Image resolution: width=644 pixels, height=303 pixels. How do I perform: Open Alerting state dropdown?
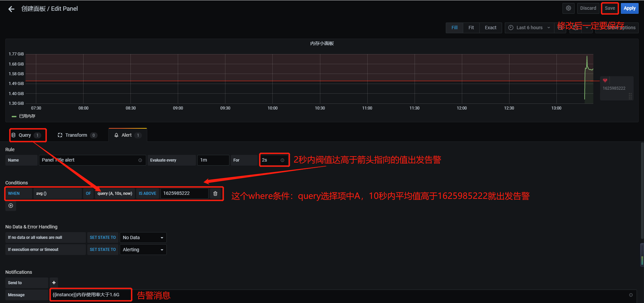tap(143, 250)
